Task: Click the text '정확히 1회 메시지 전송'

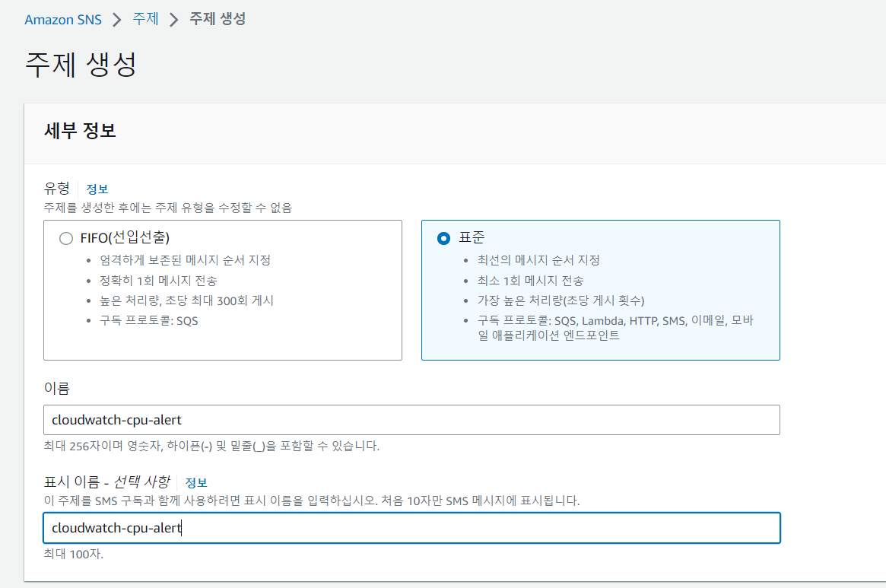Action: tap(158, 281)
